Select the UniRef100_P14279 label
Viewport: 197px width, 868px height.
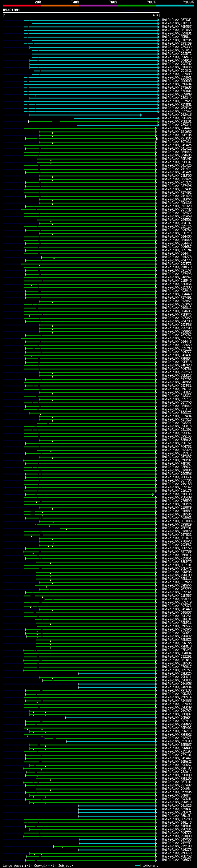point(177,850)
